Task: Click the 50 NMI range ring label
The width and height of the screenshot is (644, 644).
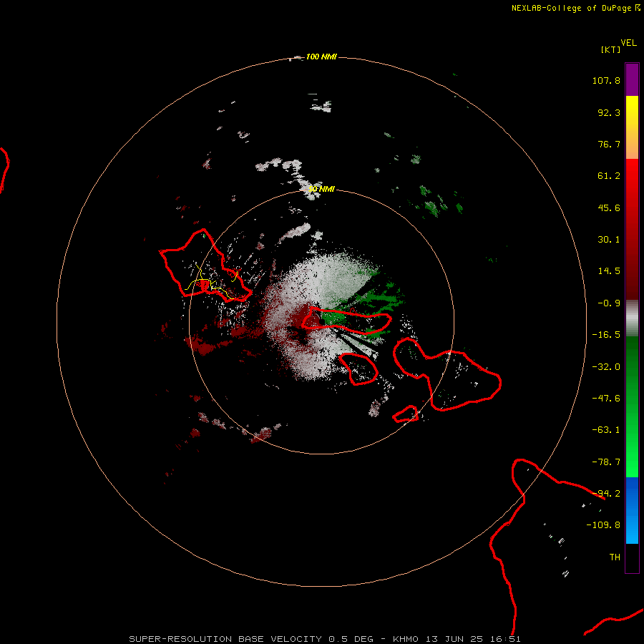Action: click(321, 189)
